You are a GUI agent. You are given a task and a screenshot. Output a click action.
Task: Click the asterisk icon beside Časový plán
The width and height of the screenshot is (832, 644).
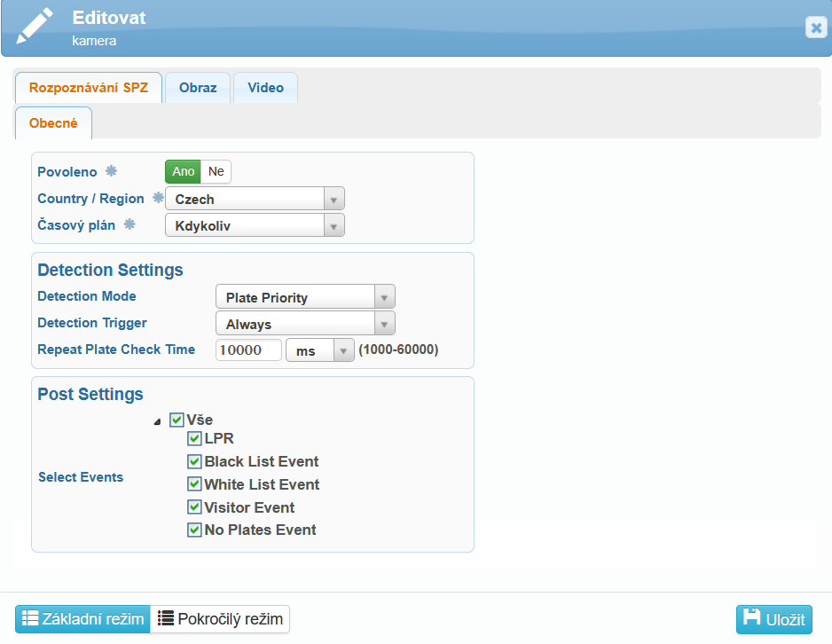[130, 225]
